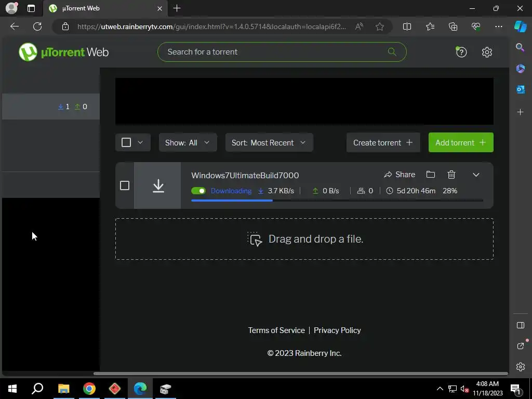Open the Show: All filter dropdown
Viewport: 532px width, 399px height.
pos(188,142)
